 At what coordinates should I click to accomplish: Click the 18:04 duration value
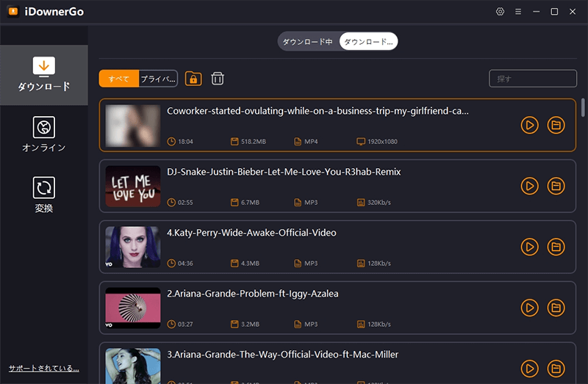(185, 142)
